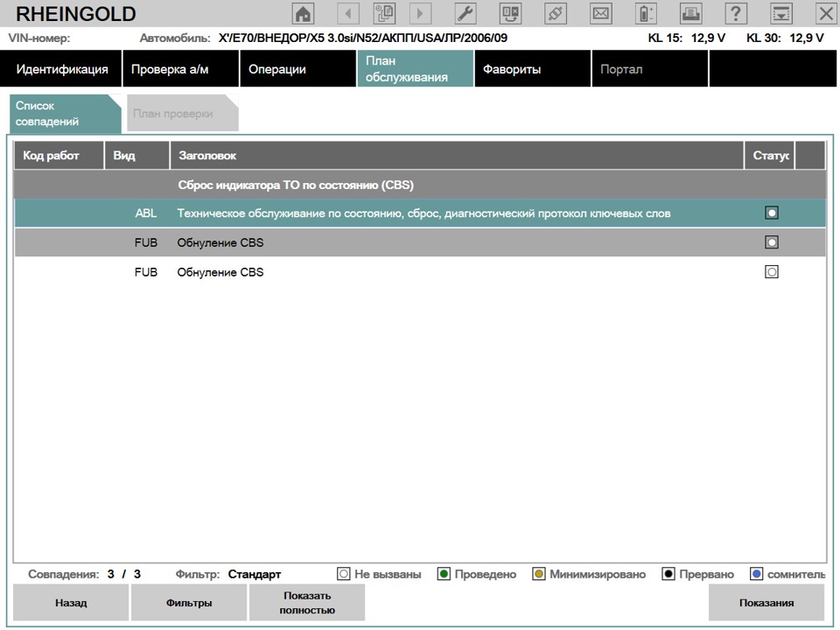Click the yellow Минимизировано legend icon
The width and height of the screenshot is (840, 630).
tap(539, 574)
